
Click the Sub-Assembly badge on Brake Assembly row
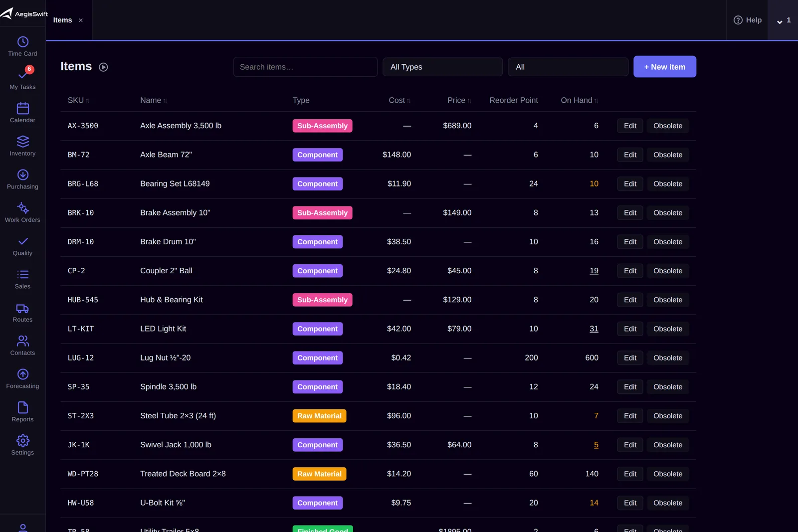tap(322, 213)
